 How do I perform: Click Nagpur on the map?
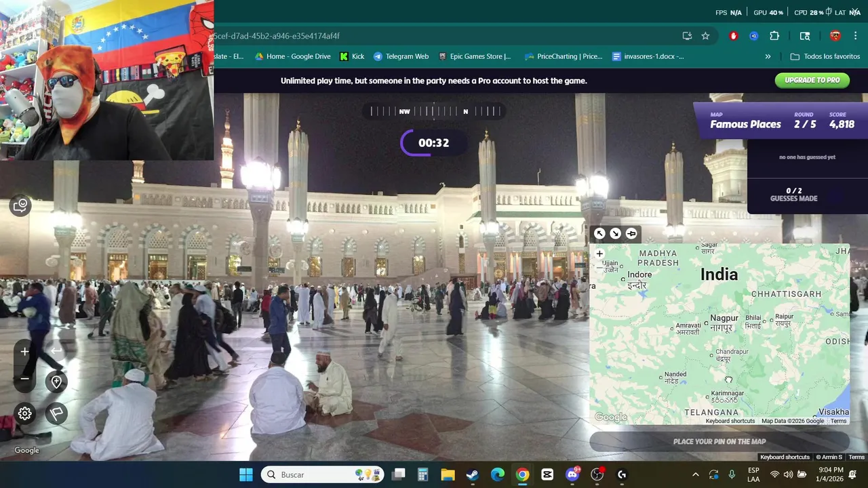tap(724, 323)
